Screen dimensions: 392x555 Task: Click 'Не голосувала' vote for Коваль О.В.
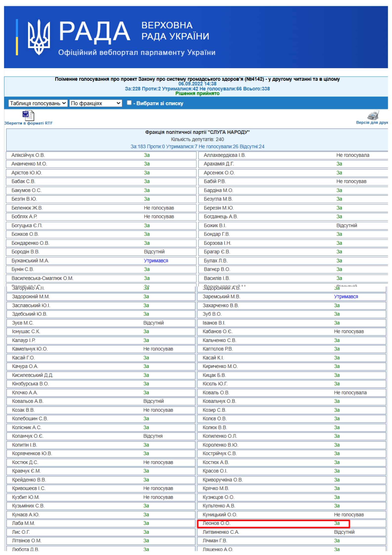coord(350,393)
